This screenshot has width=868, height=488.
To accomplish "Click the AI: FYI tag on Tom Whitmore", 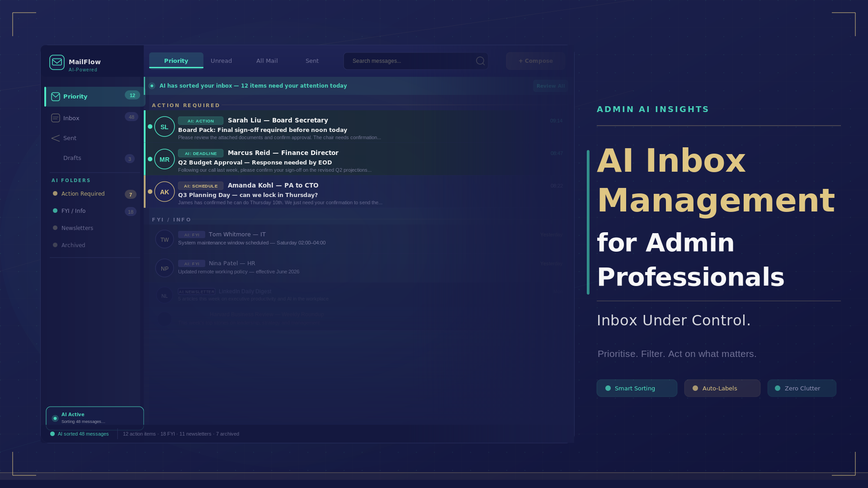I will 192,235.
